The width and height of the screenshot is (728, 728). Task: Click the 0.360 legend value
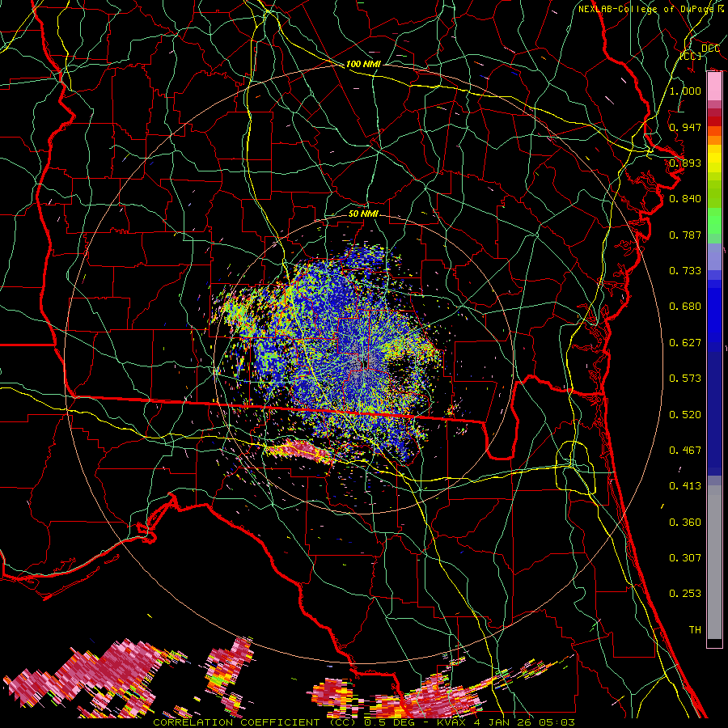coord(685,523)
